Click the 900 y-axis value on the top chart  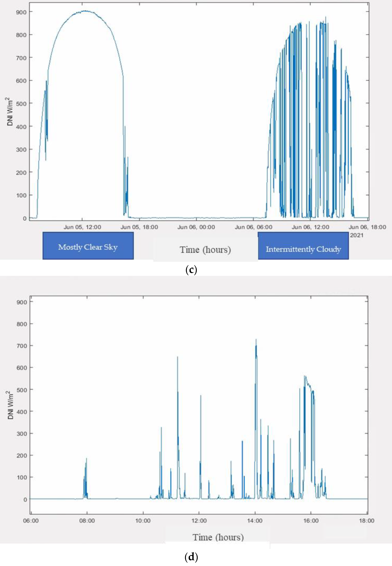[21, 12]
